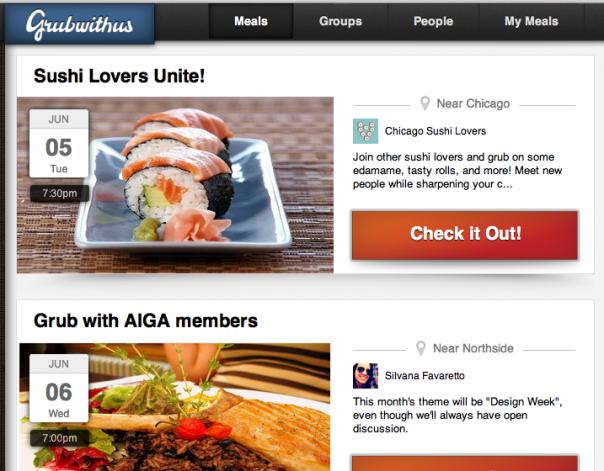The image size is (604, 471).
Task: Switch to the Groups tab
Action: click(x=341, y=21)
